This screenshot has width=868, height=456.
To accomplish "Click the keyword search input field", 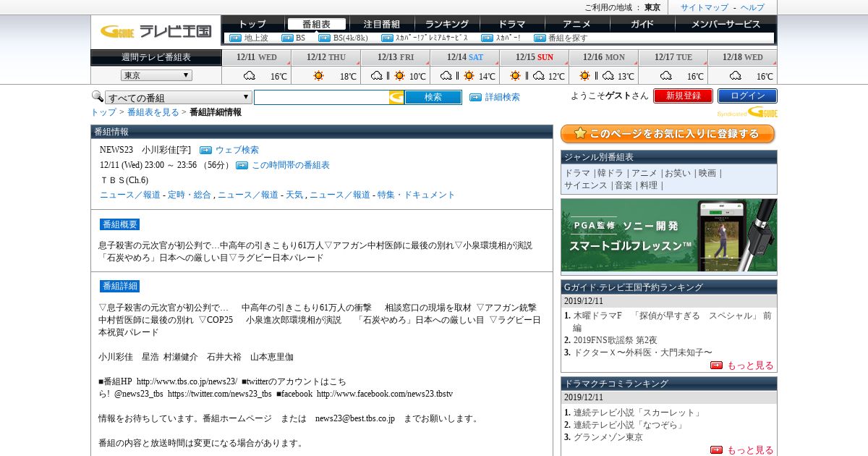I will click(x=321, y=97).
